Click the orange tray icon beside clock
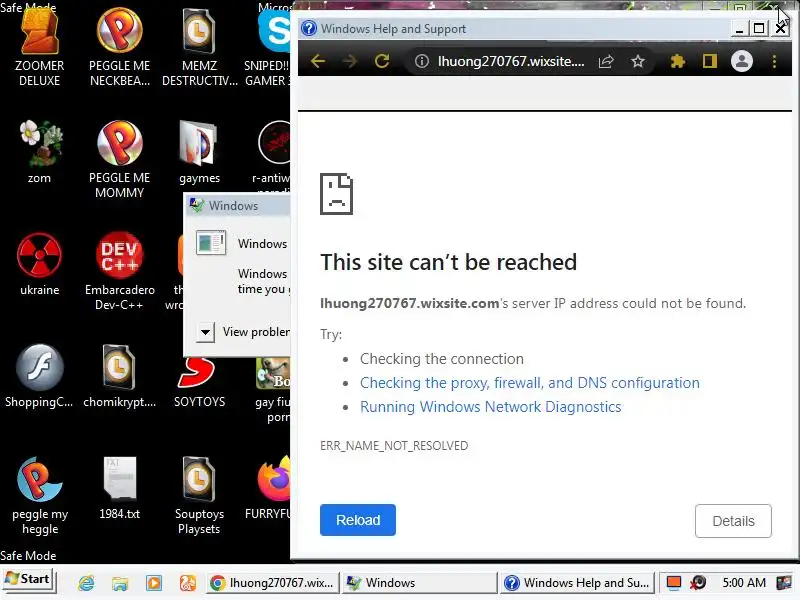800x600 pixels. [x=674, y=582]
